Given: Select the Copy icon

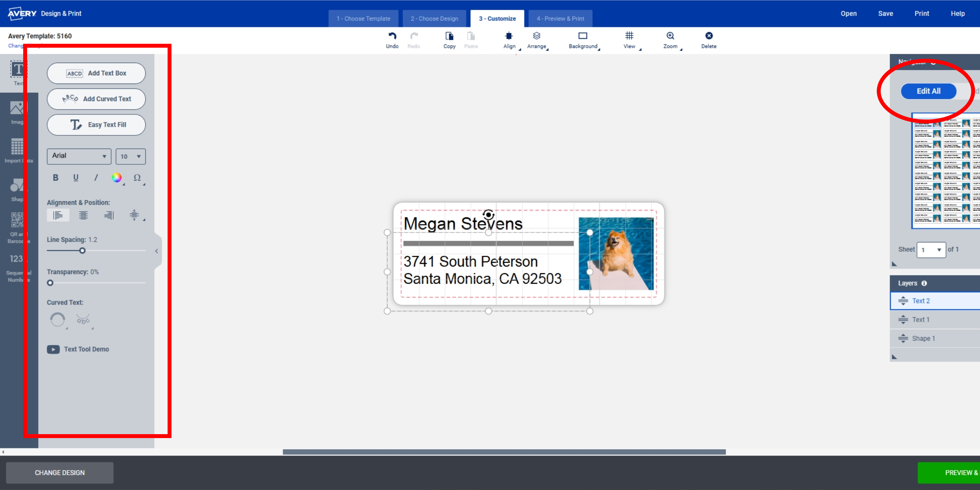Looking at the screenshot, I should pyautogui.click(x=449, y=40).
